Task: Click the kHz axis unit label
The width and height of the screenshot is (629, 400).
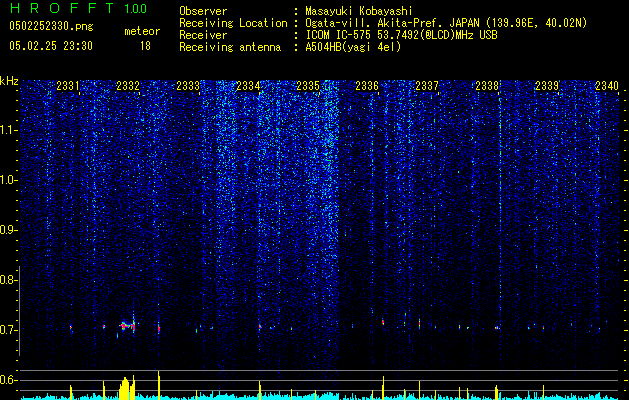Action: click(9, 81)
